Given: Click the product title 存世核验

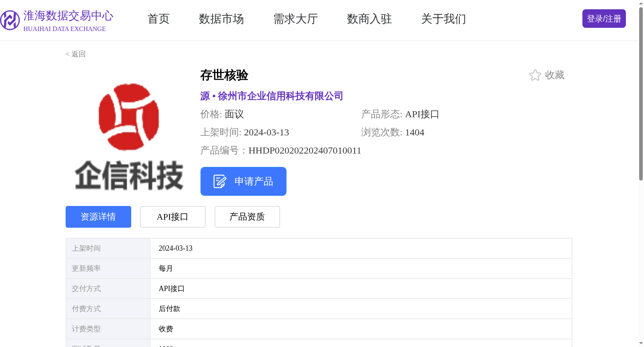Looking at the screenshot, I should click(224, 75).
